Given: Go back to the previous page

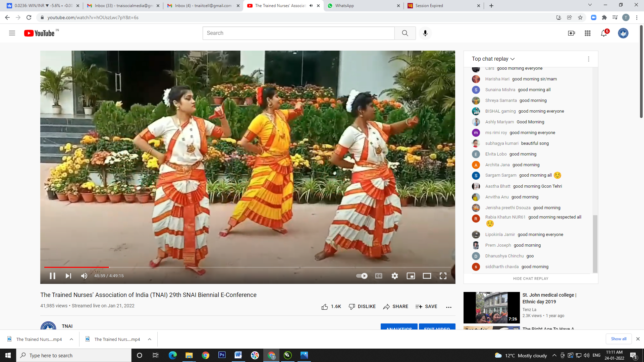Looking at the screenshot, I should (7, 17).
